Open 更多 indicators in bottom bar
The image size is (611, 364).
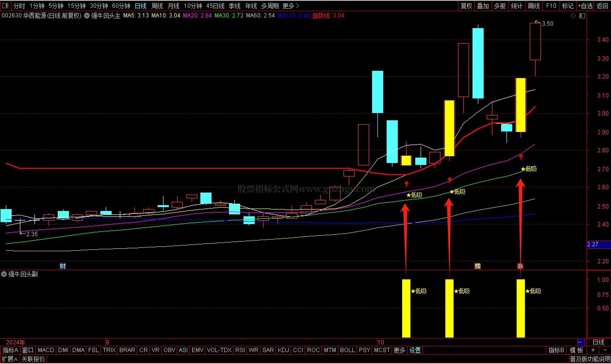click(x=399, y=350)
